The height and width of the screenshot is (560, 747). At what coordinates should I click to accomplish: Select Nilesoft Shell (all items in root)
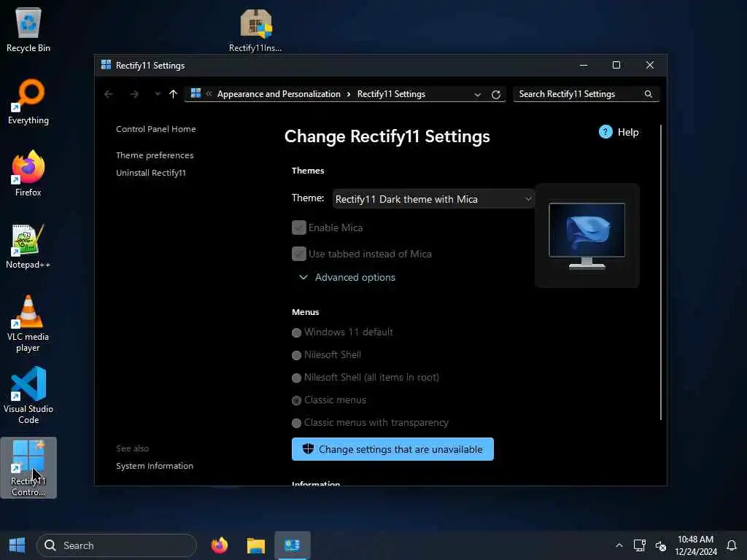[296, 378]
